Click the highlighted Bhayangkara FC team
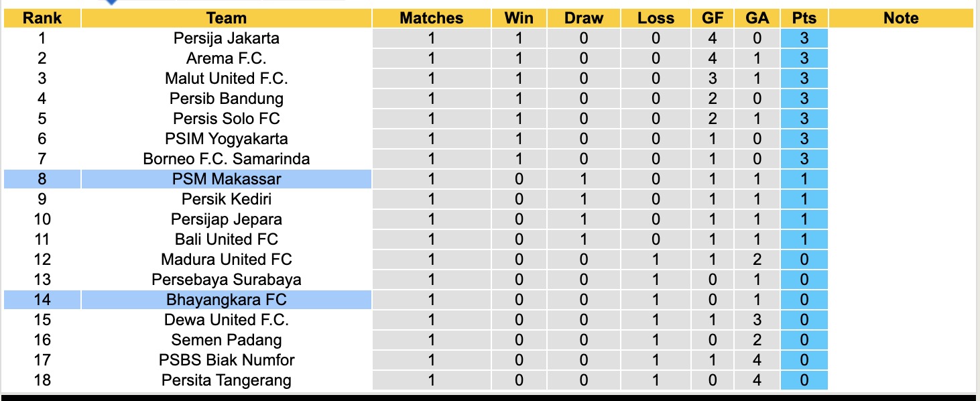This screenshot has width=980, height=401. click(227, 300)
